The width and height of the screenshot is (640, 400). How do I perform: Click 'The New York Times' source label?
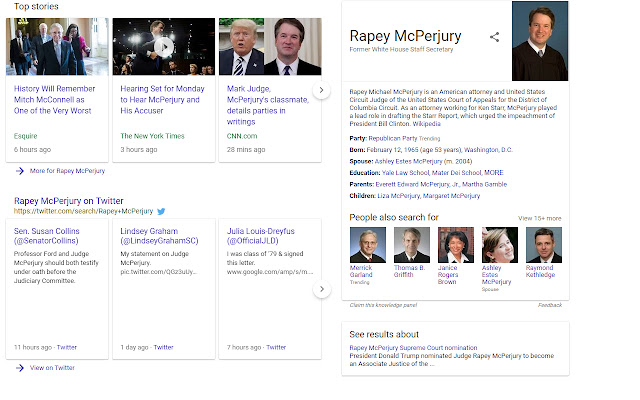(152, 136)
